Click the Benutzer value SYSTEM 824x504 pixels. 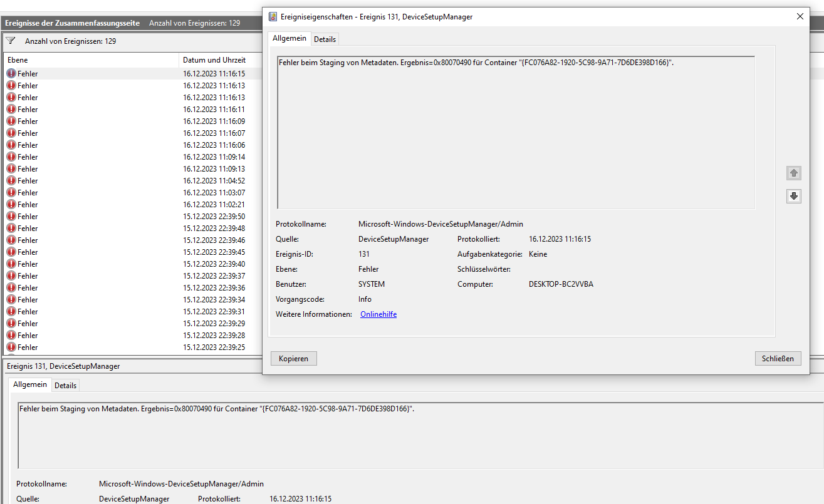coord(372,284)
